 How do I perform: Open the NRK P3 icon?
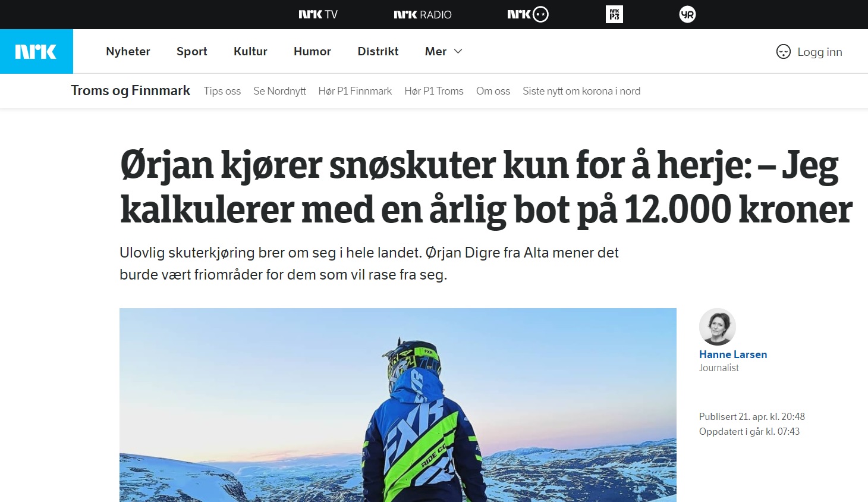(x=614, y=14)
